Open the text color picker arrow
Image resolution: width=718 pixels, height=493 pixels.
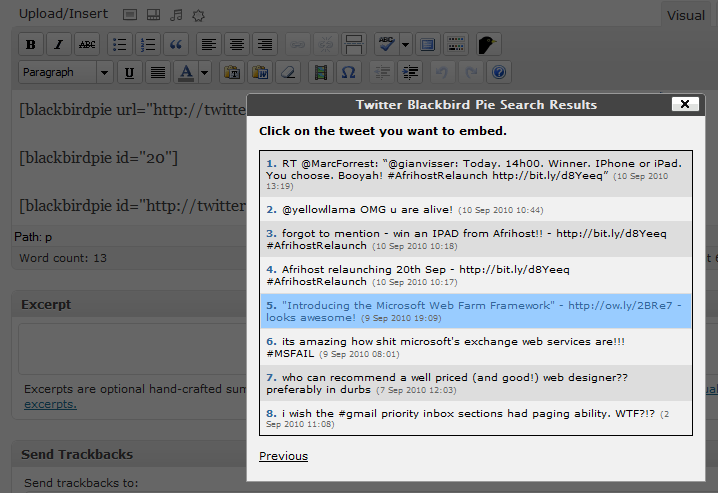[205, 72]
